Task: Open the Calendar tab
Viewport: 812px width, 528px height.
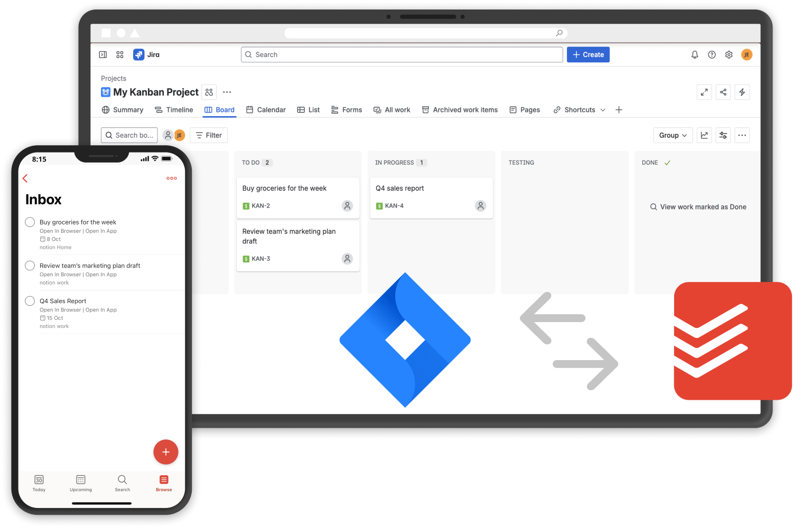Action: point(266,110)
